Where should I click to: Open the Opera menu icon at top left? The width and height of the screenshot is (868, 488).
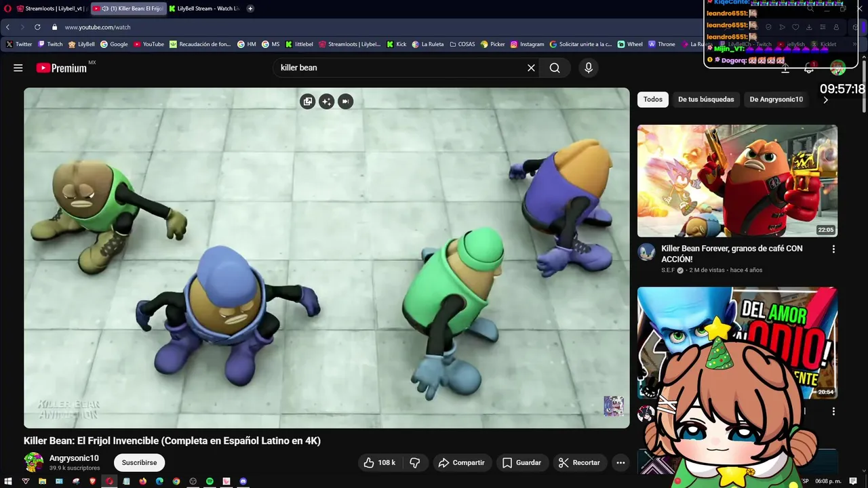click(7, 9)
